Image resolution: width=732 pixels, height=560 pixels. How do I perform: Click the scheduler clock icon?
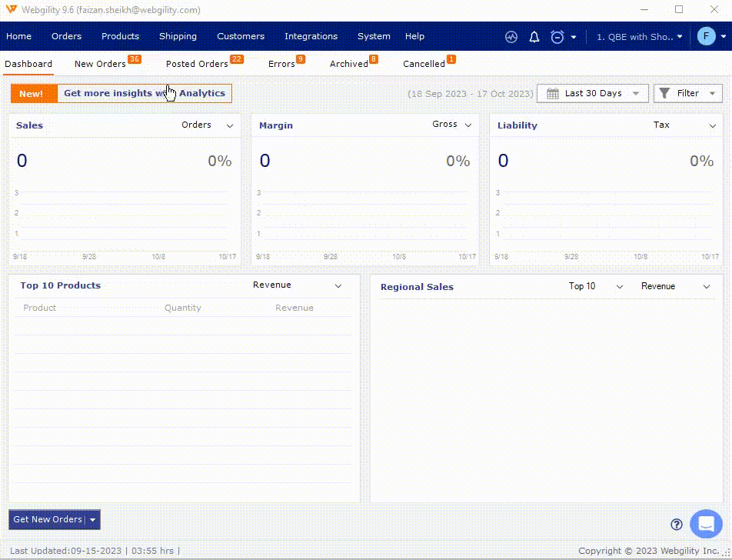click(x=557, y=37)
